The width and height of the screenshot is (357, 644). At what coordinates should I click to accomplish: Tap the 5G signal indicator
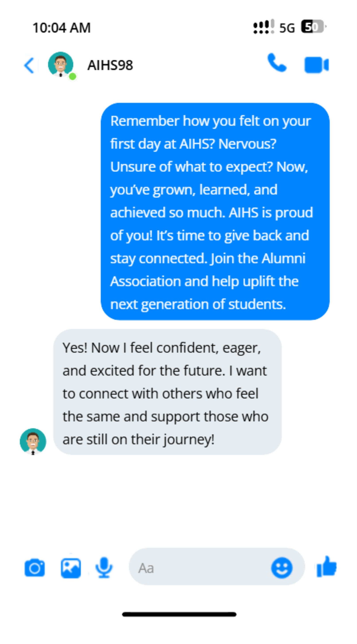pos(287,28)
